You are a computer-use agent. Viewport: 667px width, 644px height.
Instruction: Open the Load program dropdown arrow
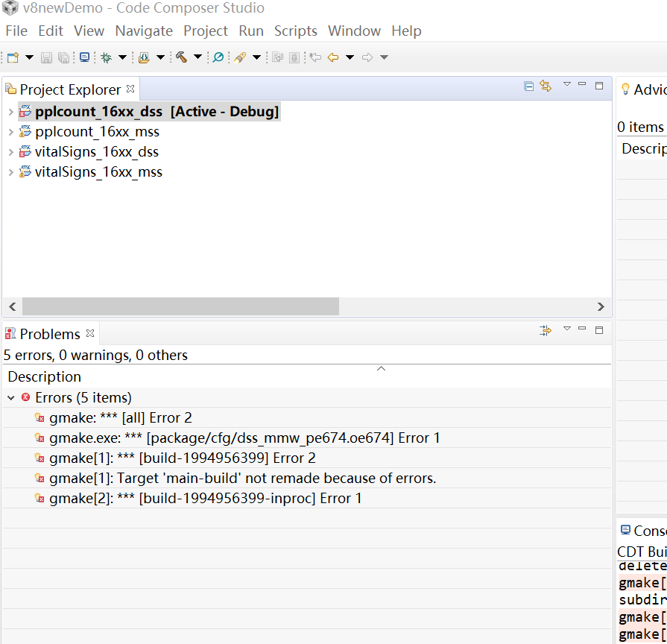(160, 57)
